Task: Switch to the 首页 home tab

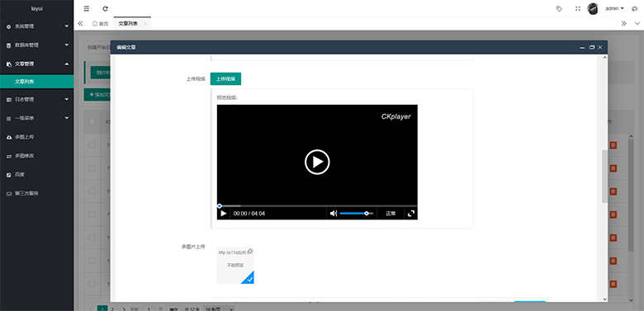Action: (100, 24)
